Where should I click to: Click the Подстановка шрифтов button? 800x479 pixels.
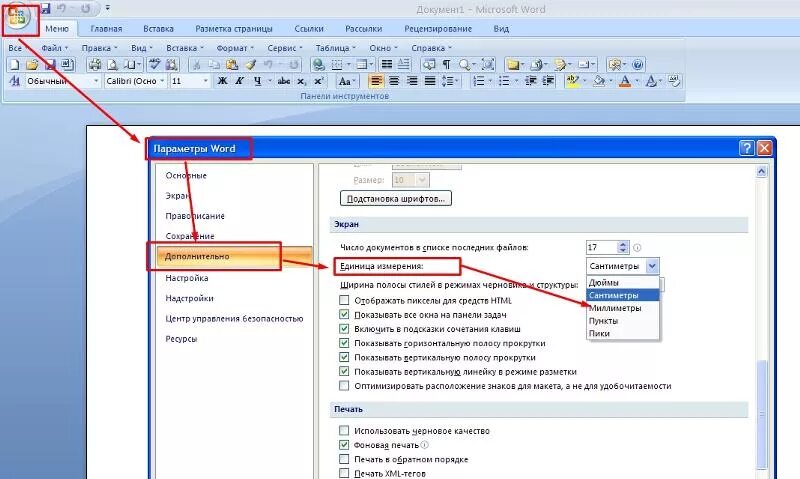tap(395, 198)
